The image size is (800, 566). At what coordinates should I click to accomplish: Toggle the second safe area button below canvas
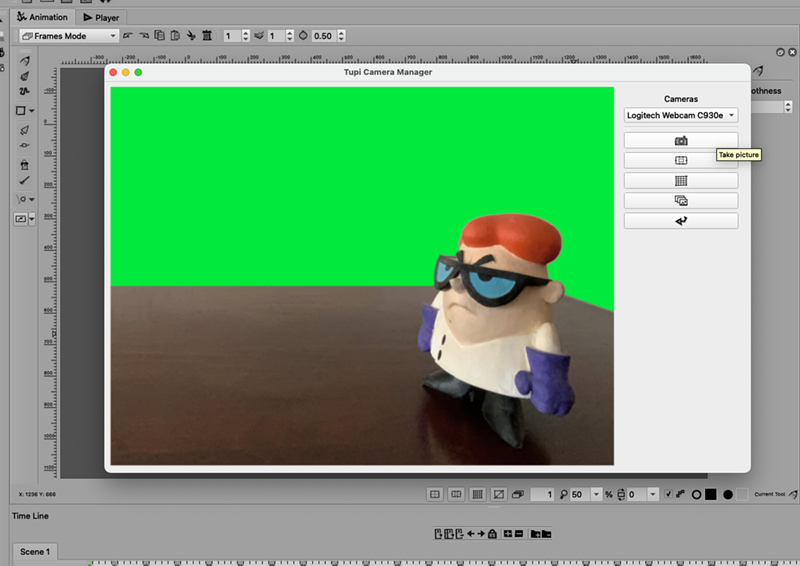456,494
